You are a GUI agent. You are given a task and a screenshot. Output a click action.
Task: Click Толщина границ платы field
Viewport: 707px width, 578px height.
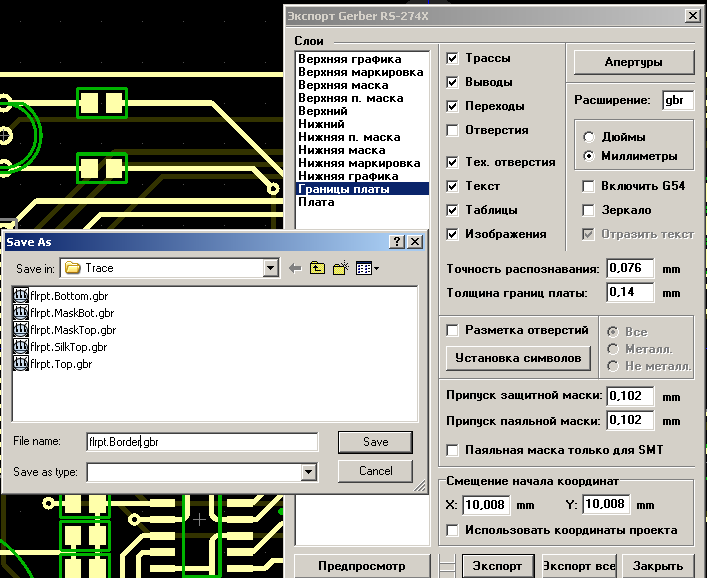(630, 293)
